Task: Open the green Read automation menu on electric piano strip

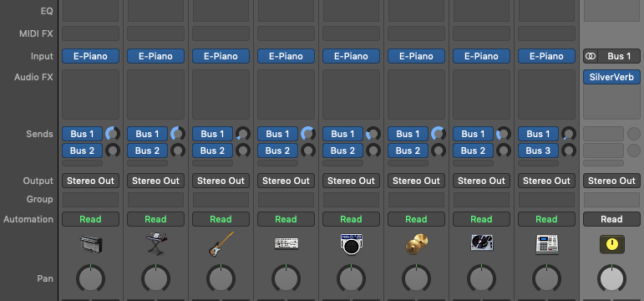Action: pyautogui.click(x=91, y=219)
